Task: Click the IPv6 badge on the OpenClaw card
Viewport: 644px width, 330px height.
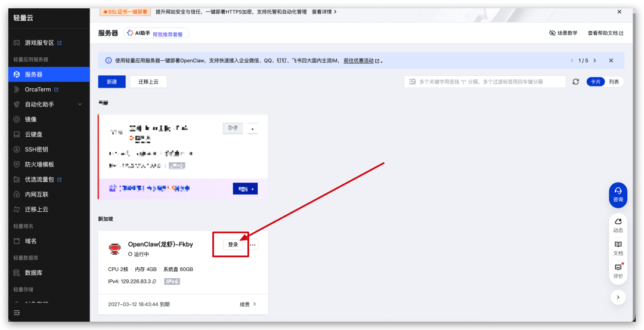Action: 172,282
